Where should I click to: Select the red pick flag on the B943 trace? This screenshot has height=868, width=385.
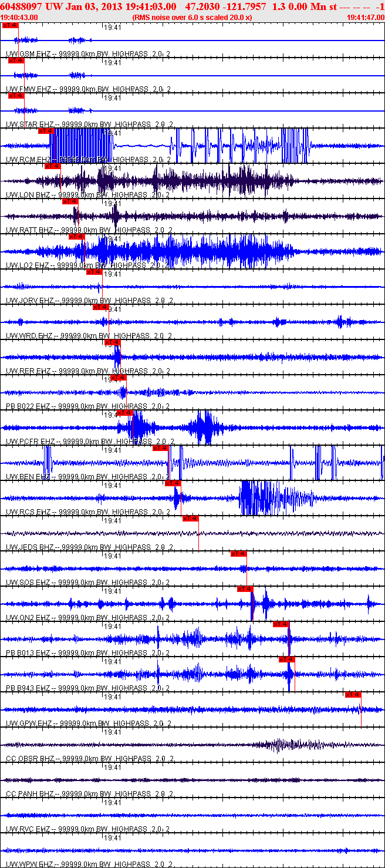286,659
